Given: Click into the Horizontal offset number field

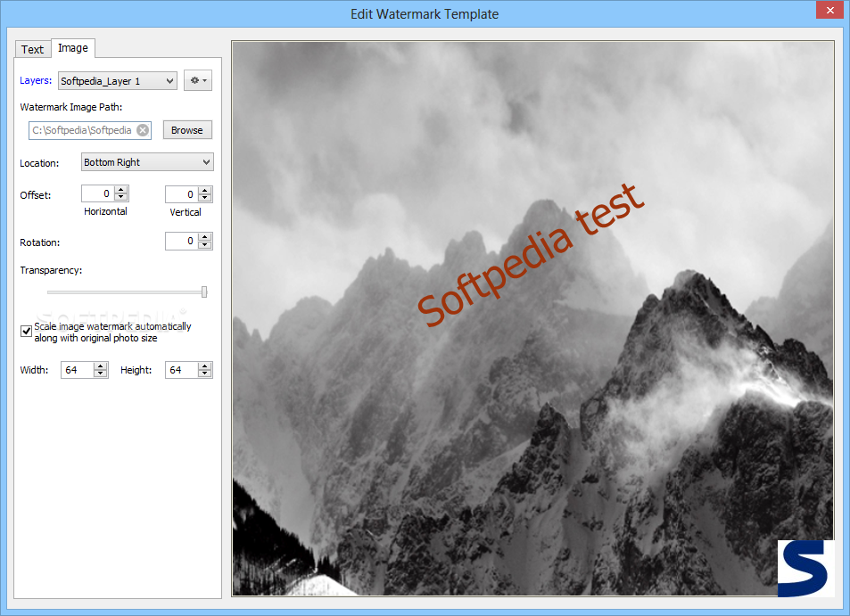Looking at the screenshot, I should 98,193.
